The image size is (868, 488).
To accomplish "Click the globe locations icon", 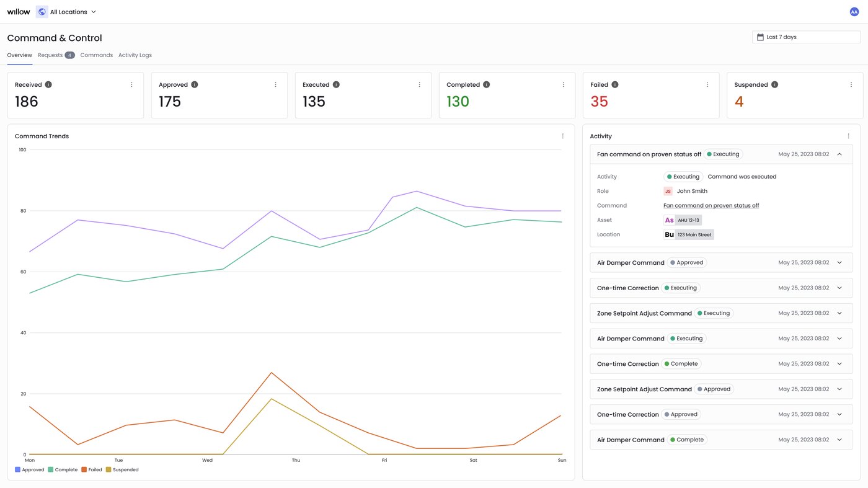I will point(42,12).
